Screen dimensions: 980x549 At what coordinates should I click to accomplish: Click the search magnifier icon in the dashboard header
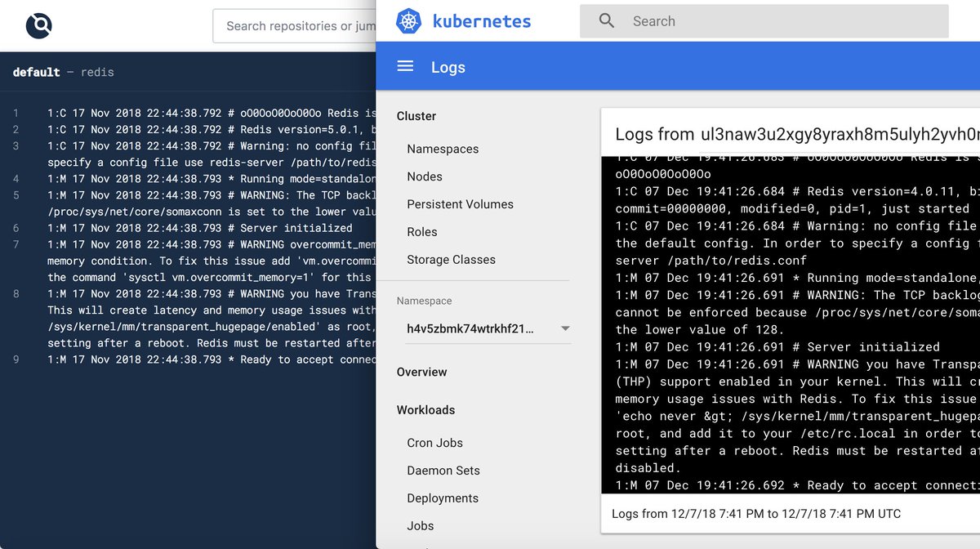point(604,21)
